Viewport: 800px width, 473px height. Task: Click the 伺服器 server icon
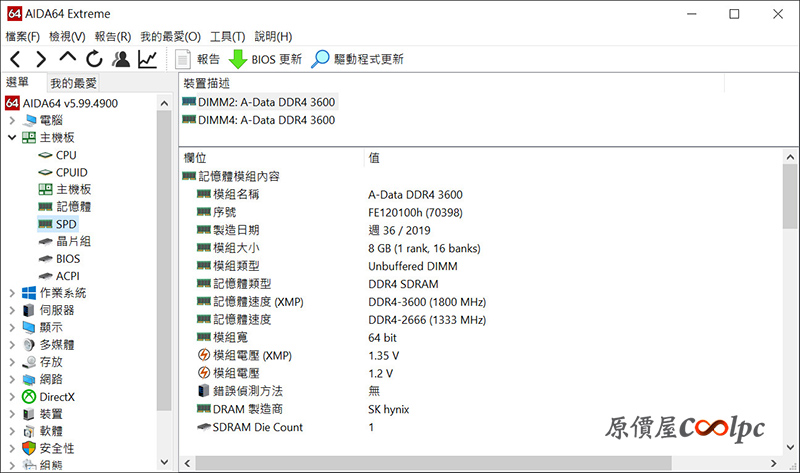(x=29, y=310)
